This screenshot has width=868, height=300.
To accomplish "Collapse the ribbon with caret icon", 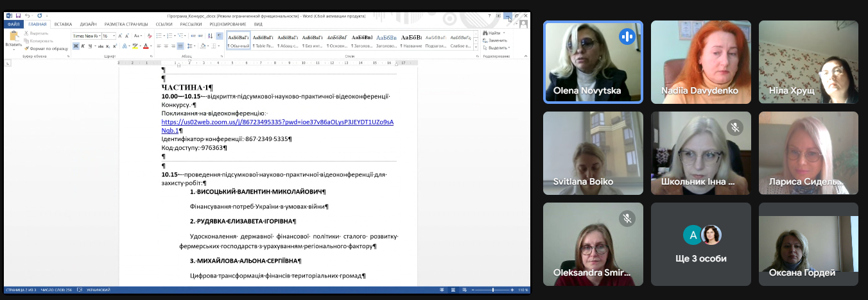I will 526,56.
